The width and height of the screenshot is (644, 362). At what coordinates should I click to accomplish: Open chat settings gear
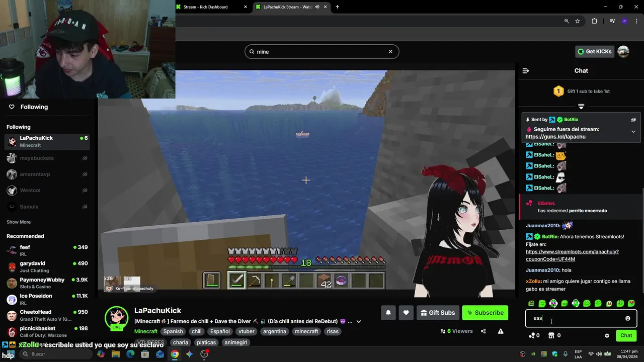[607, 335]
